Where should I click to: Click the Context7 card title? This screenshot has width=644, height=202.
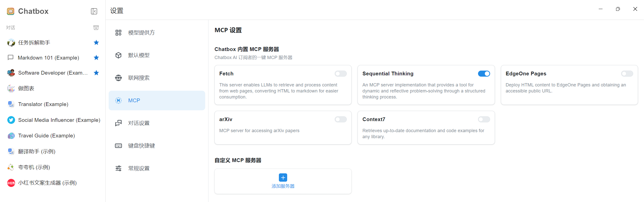(374, 119)
